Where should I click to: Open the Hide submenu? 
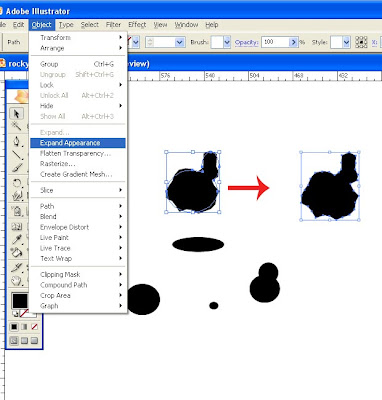[x=77, y=106]
